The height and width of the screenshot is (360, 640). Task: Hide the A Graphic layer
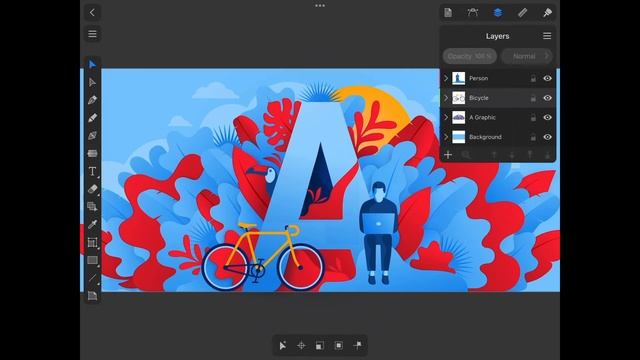(x=547, y=117)
